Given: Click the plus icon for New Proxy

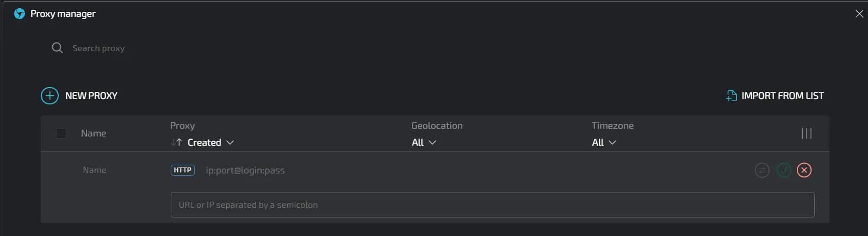Looking at the screenshot, I should pos(49,96).
